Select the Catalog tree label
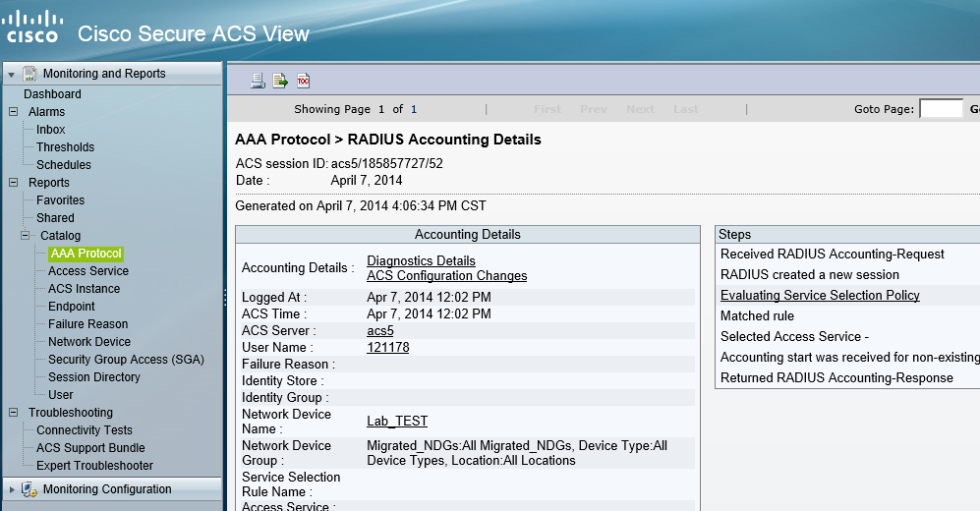 [61, 236]
